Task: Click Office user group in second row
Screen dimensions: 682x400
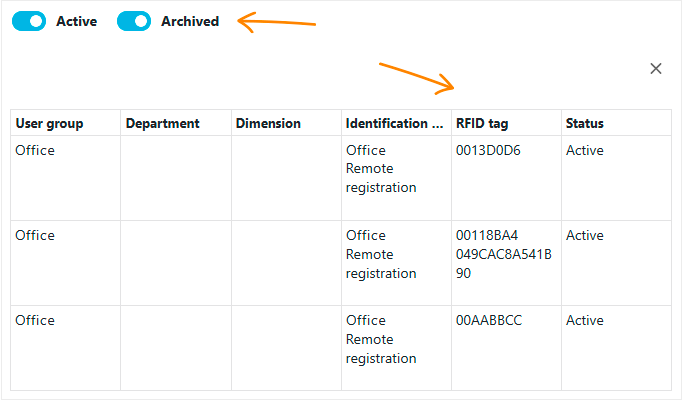Action: tap(35, 235)
